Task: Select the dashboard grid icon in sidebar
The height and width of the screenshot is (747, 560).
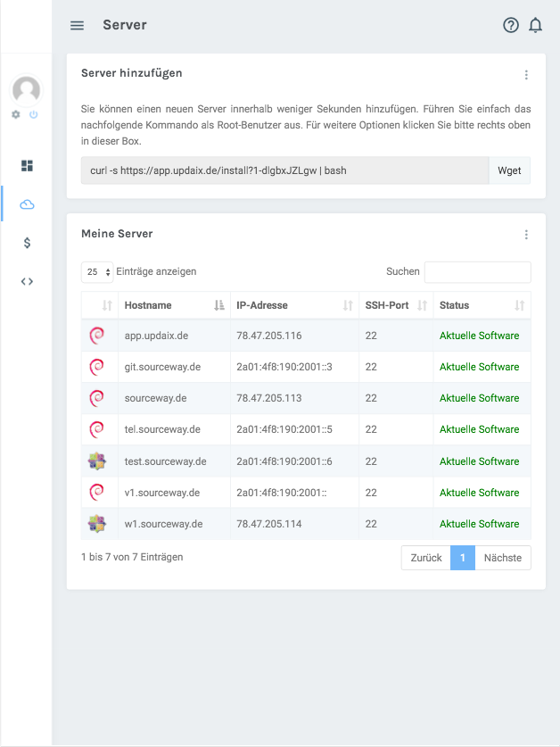Action: [x=26, y=165]
